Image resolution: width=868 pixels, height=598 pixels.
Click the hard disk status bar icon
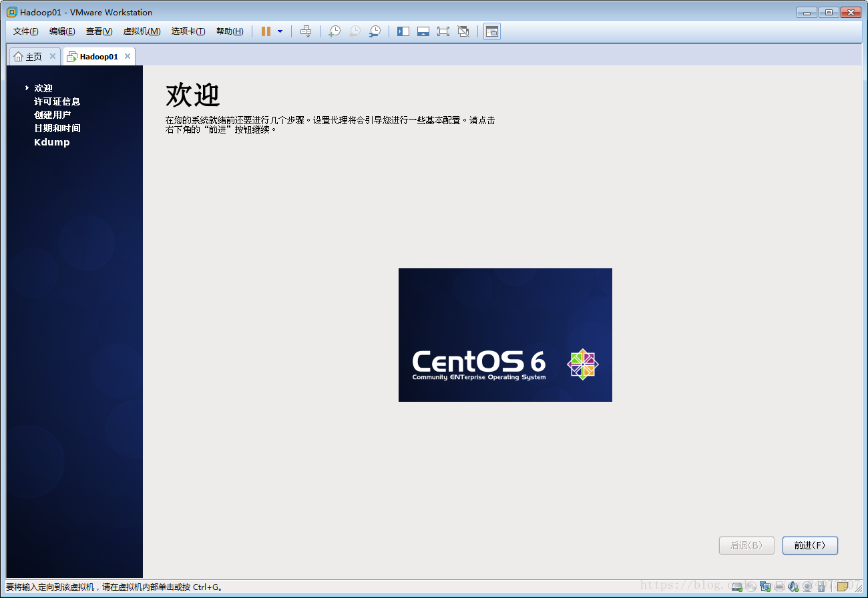pos(737,586)
